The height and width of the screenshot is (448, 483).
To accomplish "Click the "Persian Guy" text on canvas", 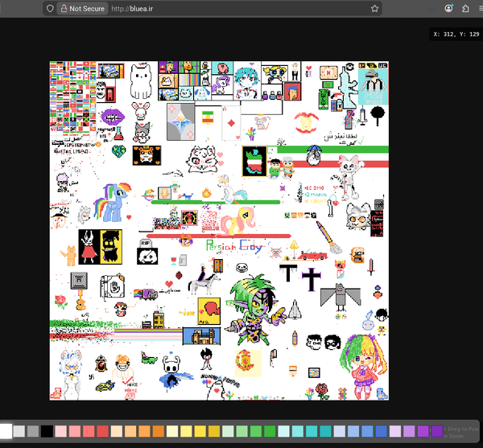I will coord(234,246).
